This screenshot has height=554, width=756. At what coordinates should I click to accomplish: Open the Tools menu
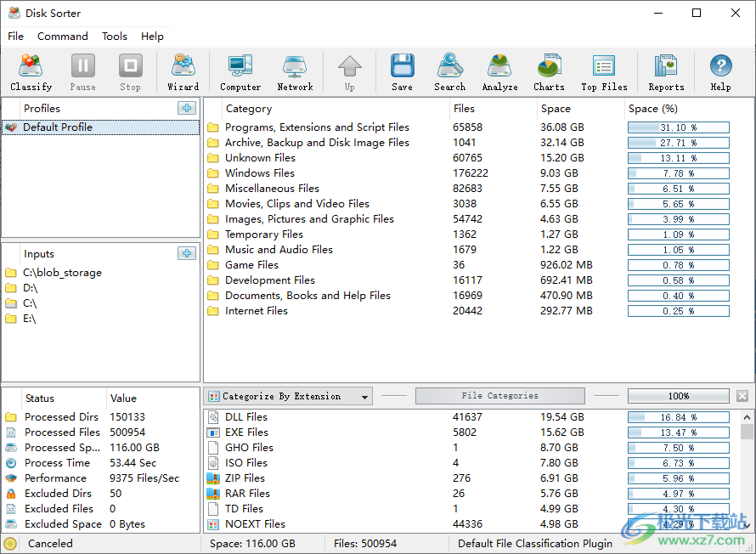point(115,37)
